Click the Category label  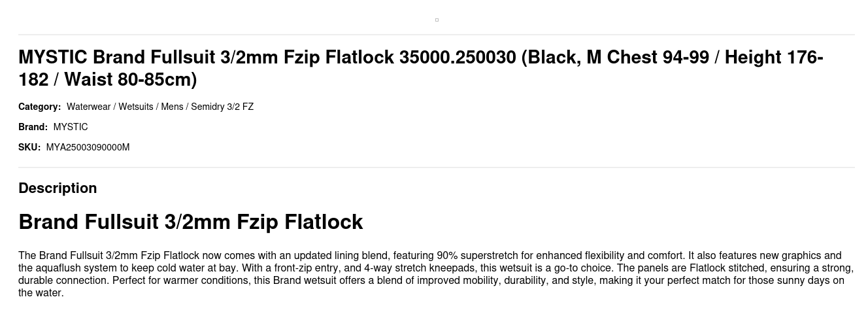pyautogui.click(x=39, y=107)
